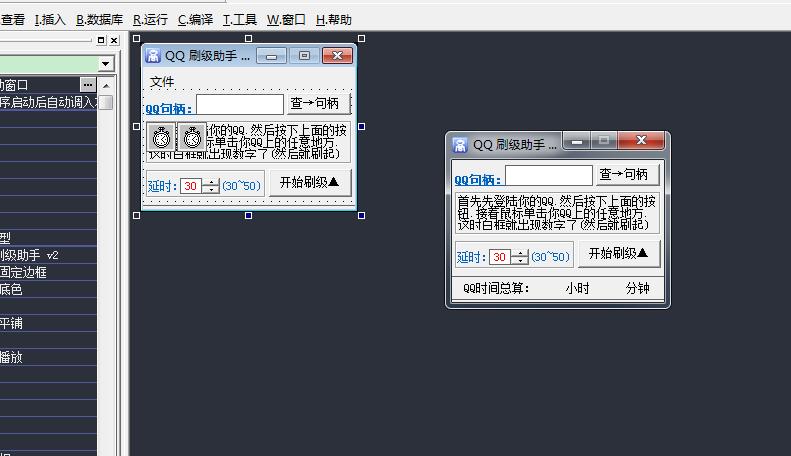Click the 分钟 label in running window
Screen dimensions: 791x456
click(638, 289)
